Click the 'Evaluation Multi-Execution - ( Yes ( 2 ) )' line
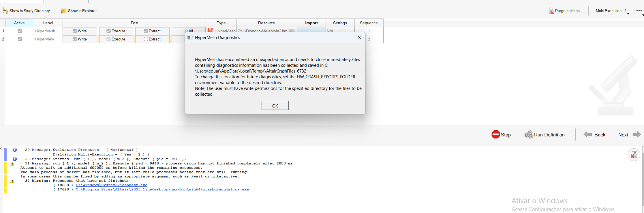The height and width of the screenshot is (213, 644). (101, 154)
